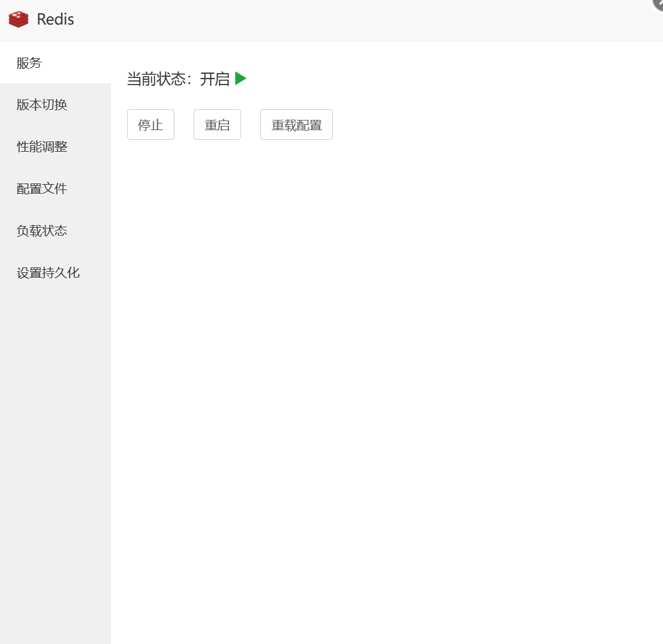Screen dimensions: 663x644
Task: View the 负载状态 tab
Action: point(55,230)
